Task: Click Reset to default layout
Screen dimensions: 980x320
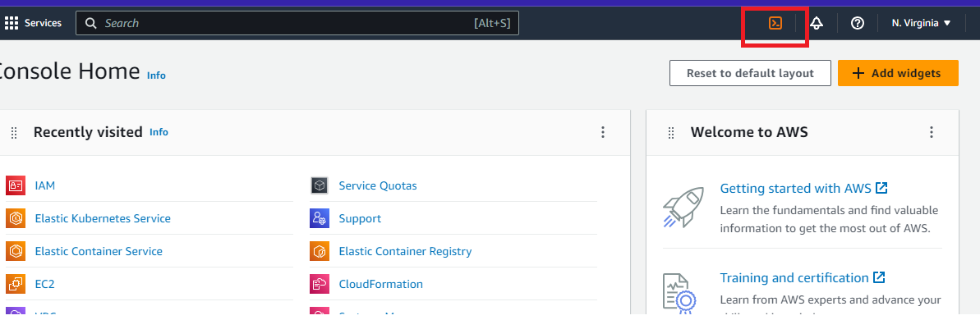Action: [750, 73]
